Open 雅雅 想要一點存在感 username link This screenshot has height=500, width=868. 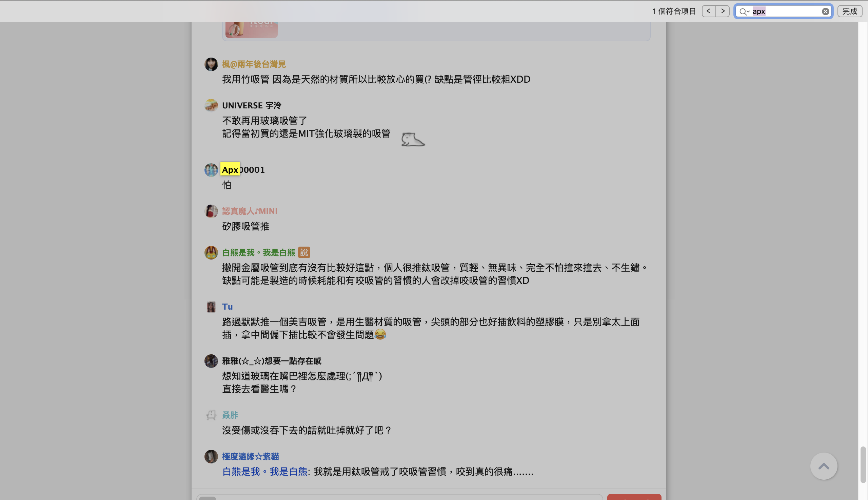(272, 361)
